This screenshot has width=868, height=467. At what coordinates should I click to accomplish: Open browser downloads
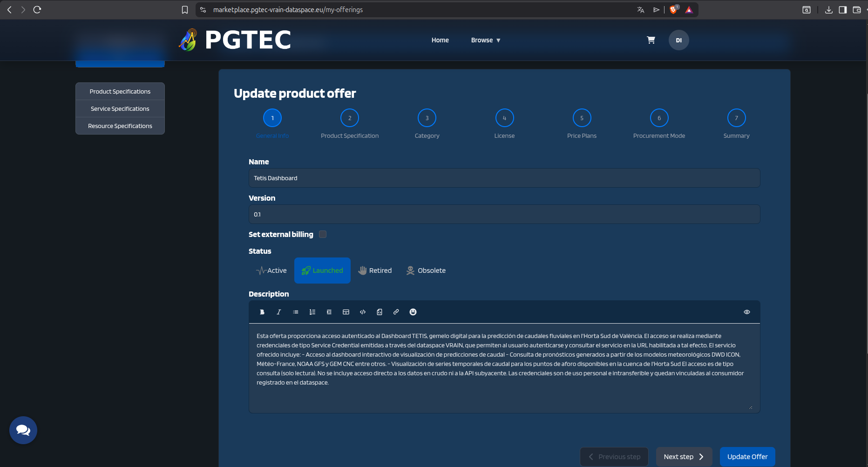pyautogui.click(x=829, y=10)
